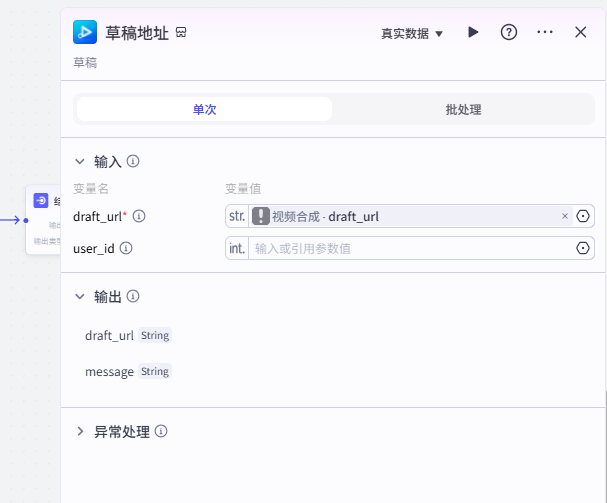Click the str. type label

click(x=237, y=216)
